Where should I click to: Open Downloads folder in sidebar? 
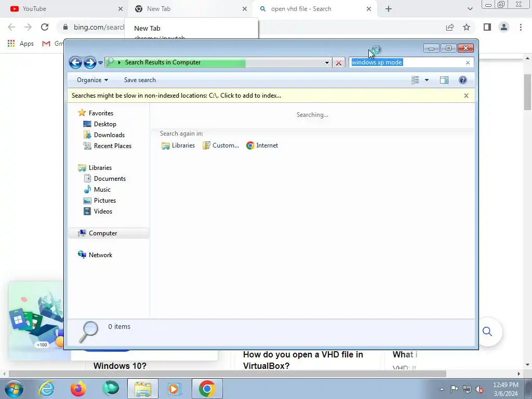(104, 135)
